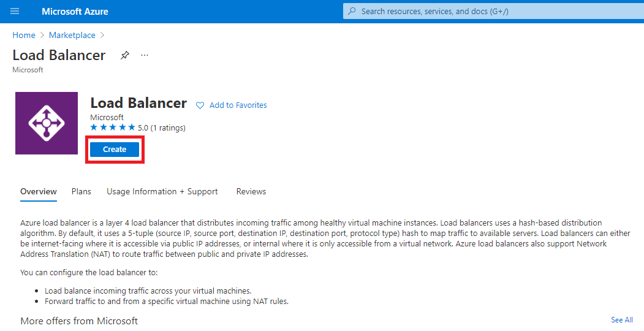This screenshot has height=331, width=644.
Task: Click the heart Add to Favorites icon
Action: click(x=200, y=105)
